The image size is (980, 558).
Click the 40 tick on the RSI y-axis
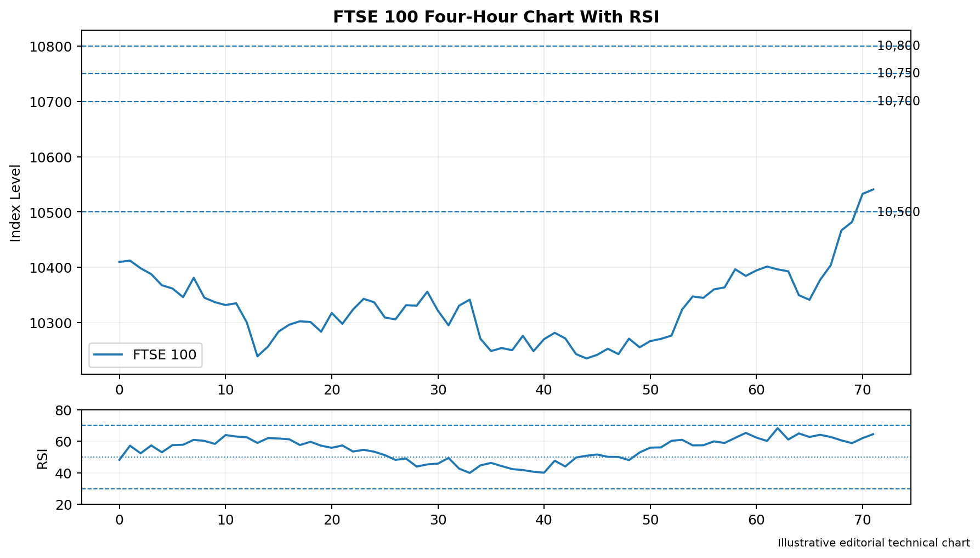coord(65,474)
